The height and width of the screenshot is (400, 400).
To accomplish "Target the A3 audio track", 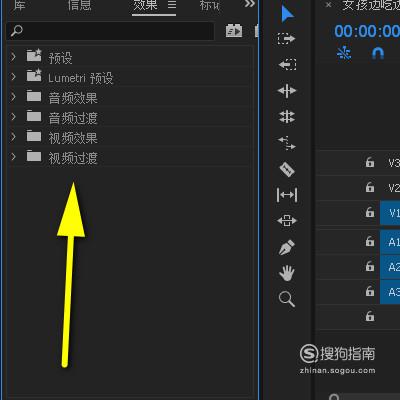I will click(x=390, y=292).
